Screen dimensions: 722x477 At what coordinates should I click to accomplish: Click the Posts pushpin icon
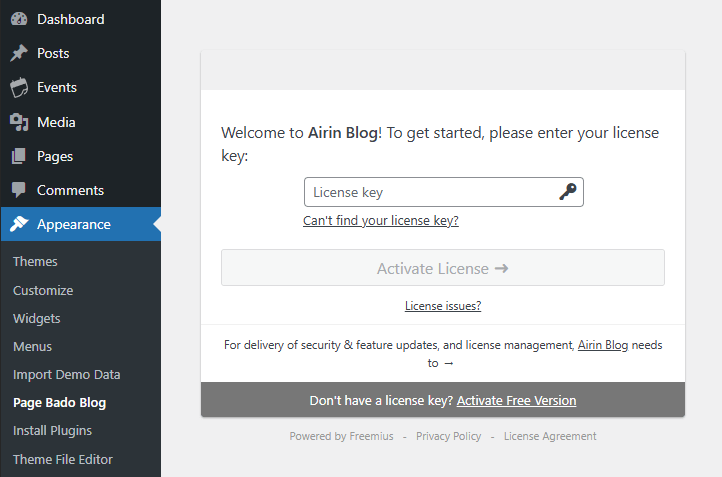click(19, 53)
